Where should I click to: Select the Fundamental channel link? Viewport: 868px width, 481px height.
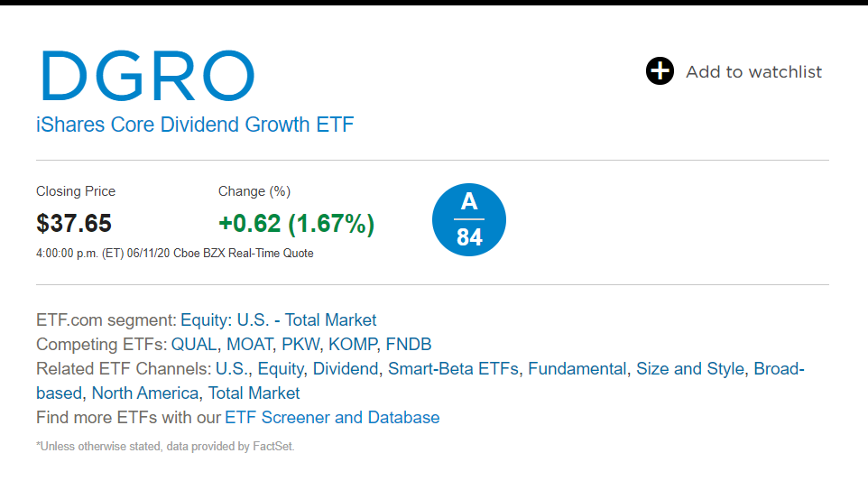point(577,368)
